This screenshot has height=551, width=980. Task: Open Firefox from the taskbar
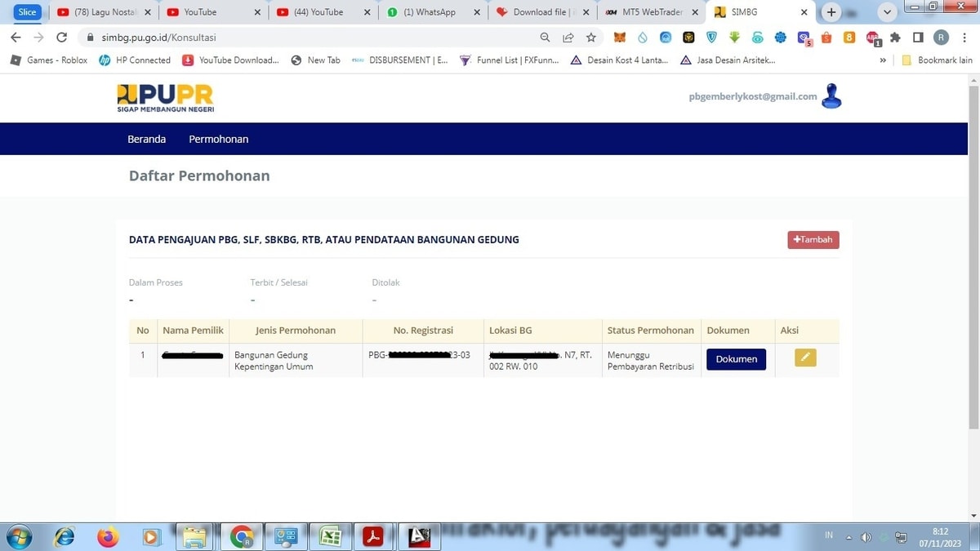[107, 536]
